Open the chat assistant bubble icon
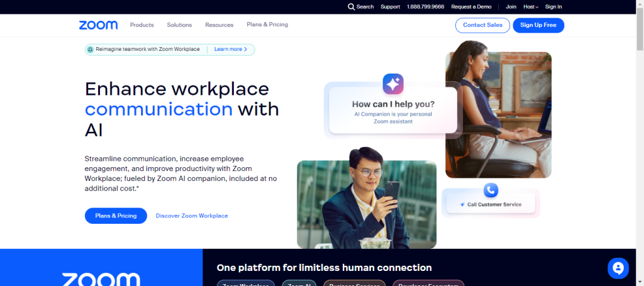 click(618, 268)
